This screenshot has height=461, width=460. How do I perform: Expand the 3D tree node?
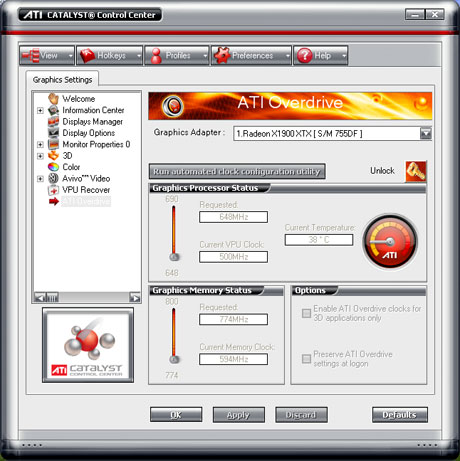[40, 156]
